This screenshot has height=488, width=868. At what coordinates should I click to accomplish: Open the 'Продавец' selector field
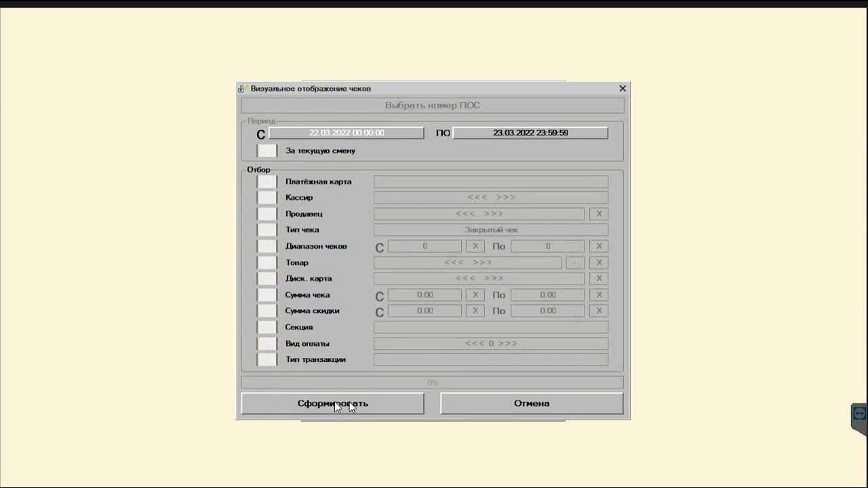[x=479, y=213]
